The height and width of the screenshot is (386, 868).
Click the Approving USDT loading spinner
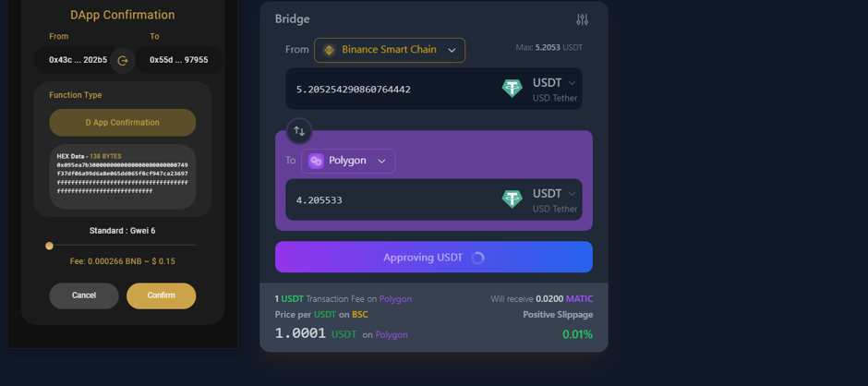pyautogui.click(x=477, y=258)
